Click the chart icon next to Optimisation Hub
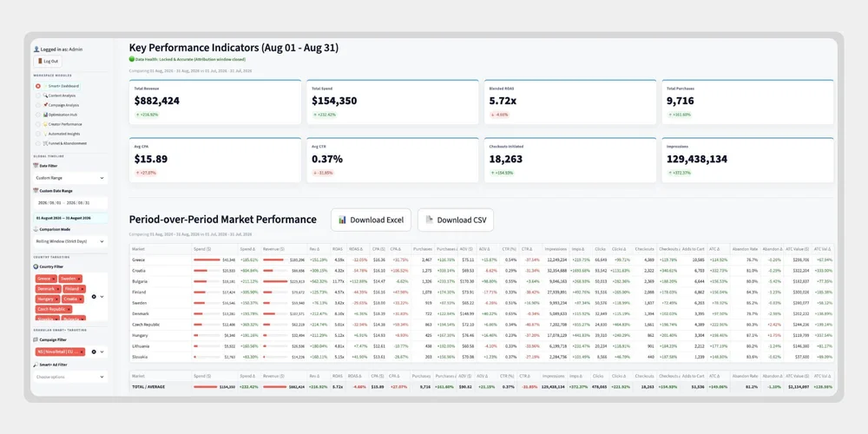Viewport: 868px width, 434px height. pyautogui.click(x=46, y=115)
